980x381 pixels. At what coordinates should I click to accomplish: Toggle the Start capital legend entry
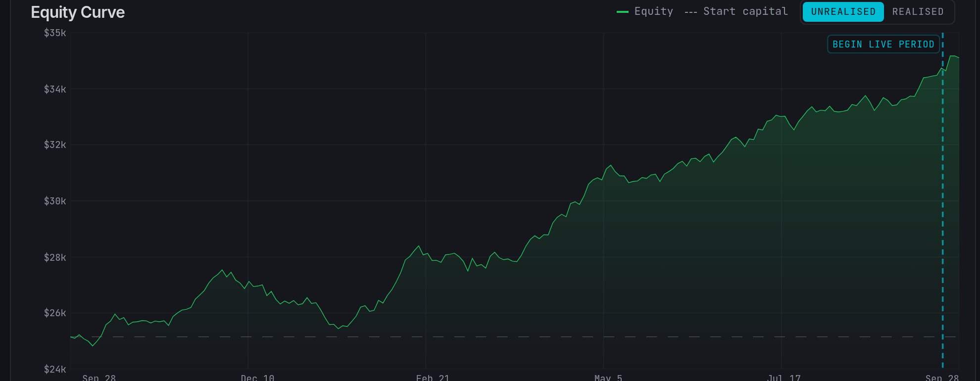[736, 11]
